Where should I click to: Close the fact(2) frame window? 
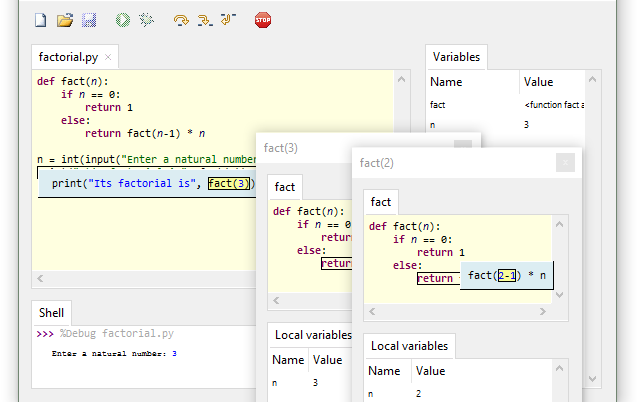(x=565, y=162)
